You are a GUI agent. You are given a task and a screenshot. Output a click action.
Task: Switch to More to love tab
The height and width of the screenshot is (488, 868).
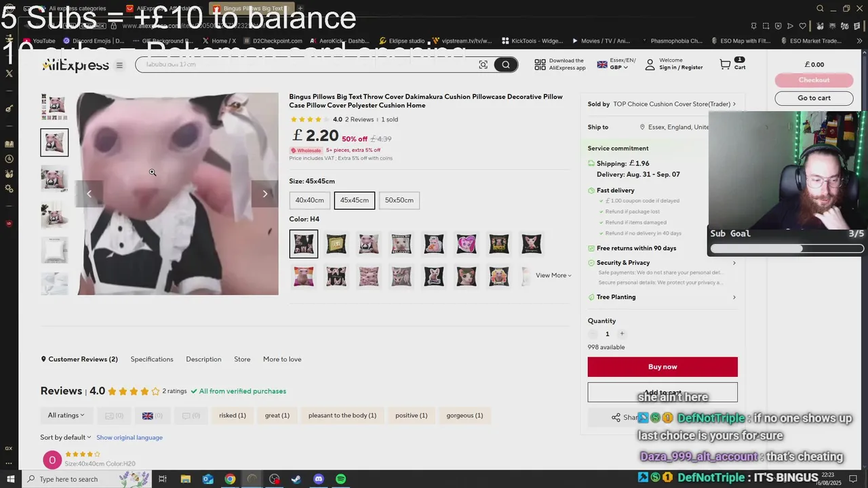pos(282,359)
